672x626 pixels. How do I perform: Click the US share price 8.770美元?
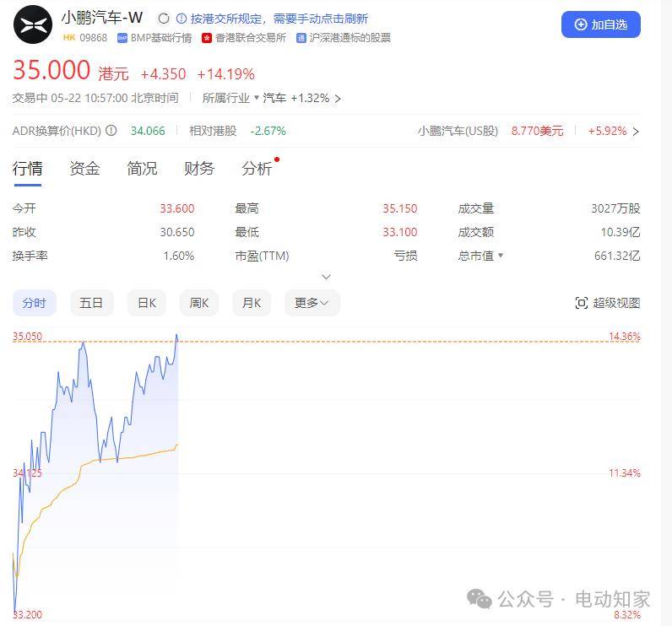point(537,131)
